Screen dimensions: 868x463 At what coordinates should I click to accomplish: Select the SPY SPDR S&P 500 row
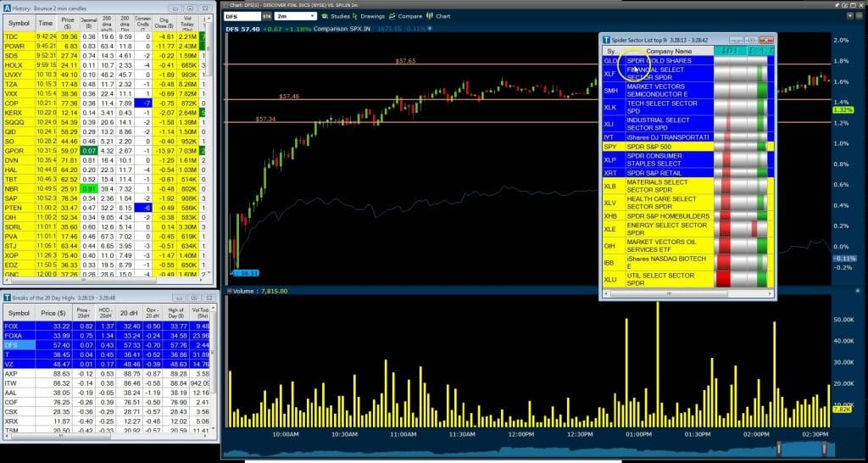(688, 147)
